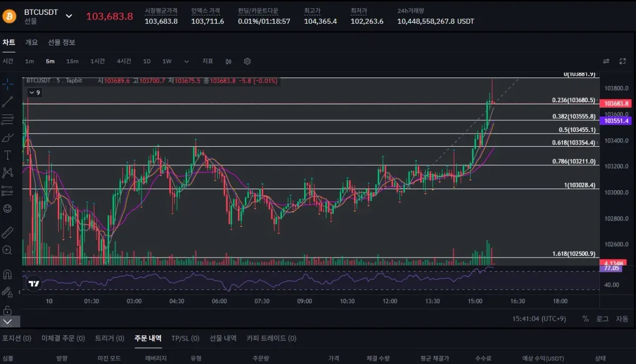Viewport: 636px width, 364px height.
Task: Open the 미체결 주문 (0) tab
Action: (63, 338)
